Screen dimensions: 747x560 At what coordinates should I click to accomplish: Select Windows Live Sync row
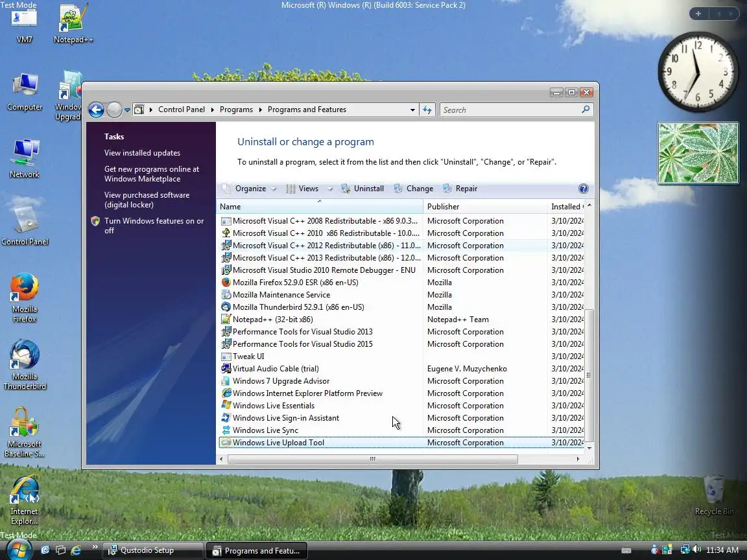tap(401, 430)
